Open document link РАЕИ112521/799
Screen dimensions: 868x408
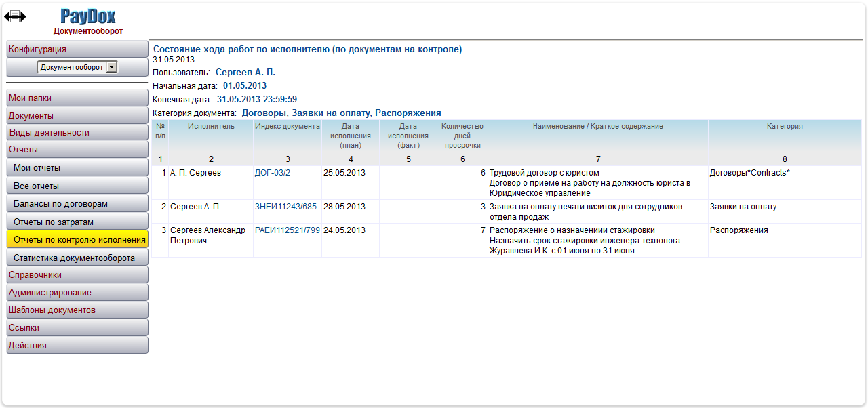287,230
